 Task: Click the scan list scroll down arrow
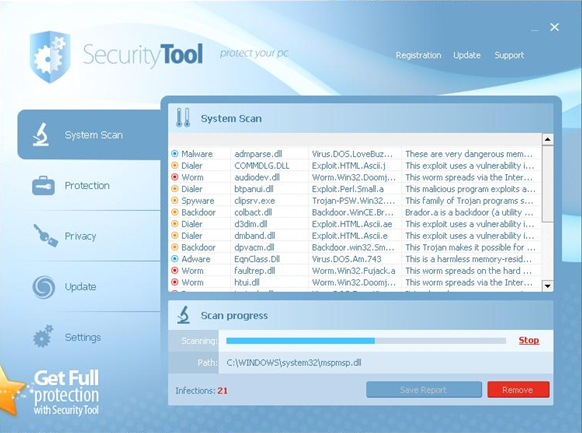547,286
